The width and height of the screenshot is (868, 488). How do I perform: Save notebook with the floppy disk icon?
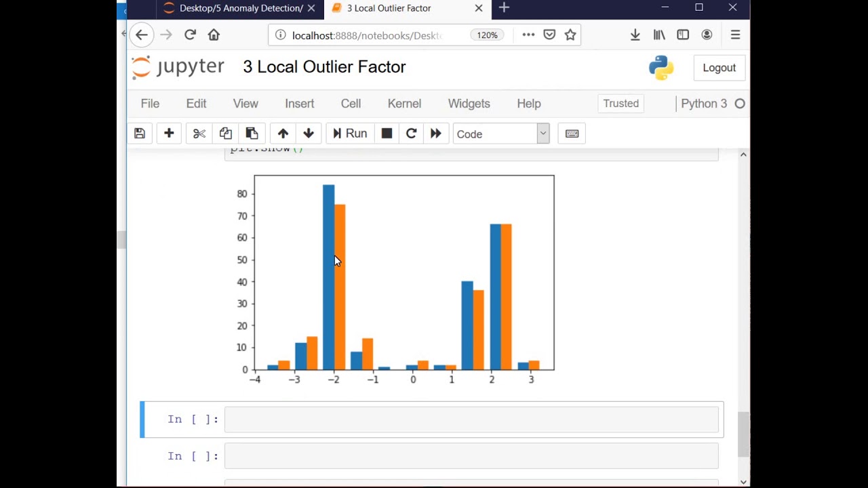click(x=140, y=134)
